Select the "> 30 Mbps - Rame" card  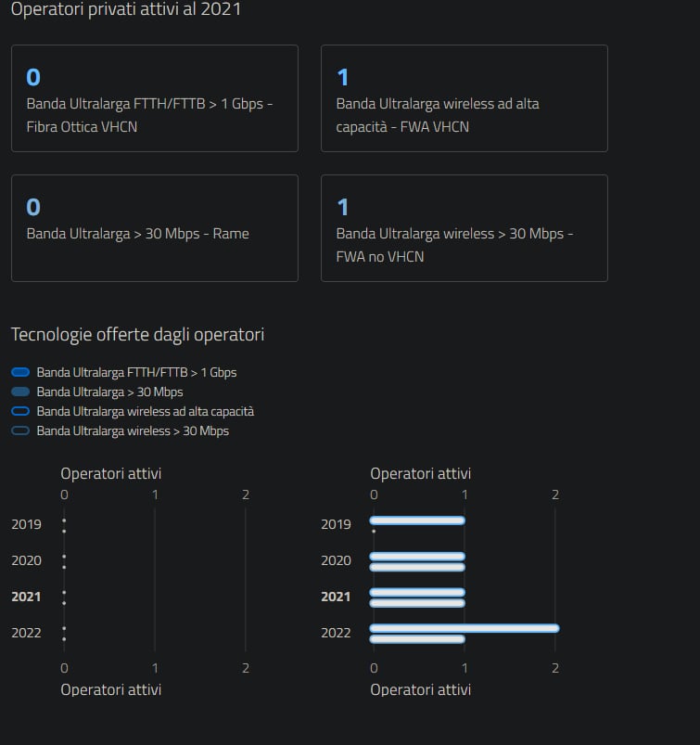click(154, 228)
